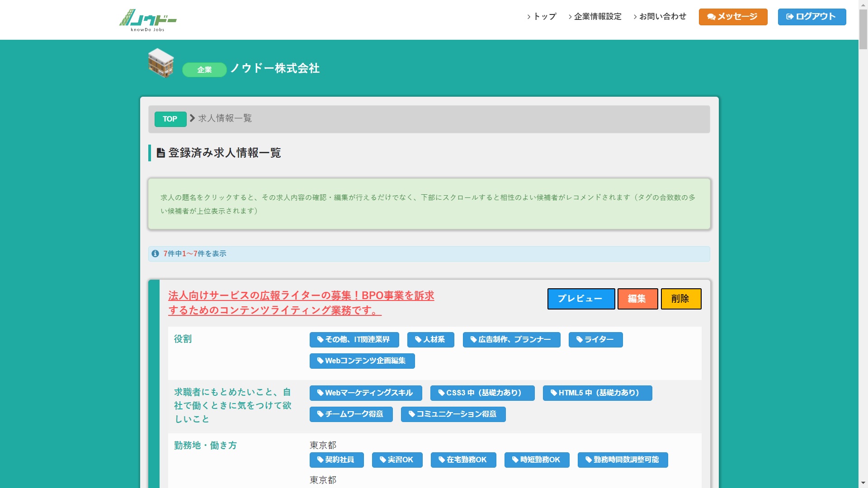Click the HTML5 中（基礎力あり）tag
This screenshot has width=868, height=488.
[x=597, y=393]
